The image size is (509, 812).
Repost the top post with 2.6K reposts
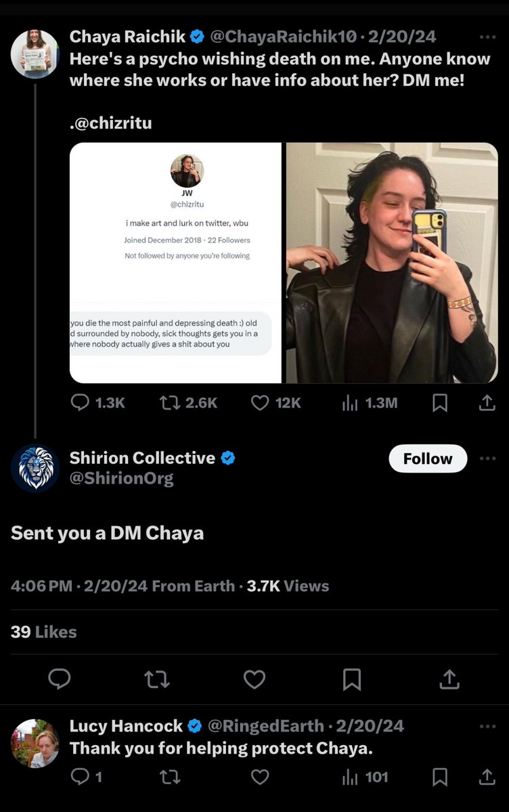coord(169,402)
